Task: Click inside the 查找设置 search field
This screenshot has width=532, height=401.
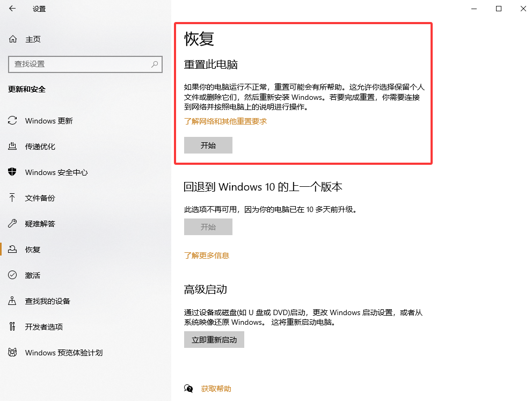Action: (x=81, y=64)
